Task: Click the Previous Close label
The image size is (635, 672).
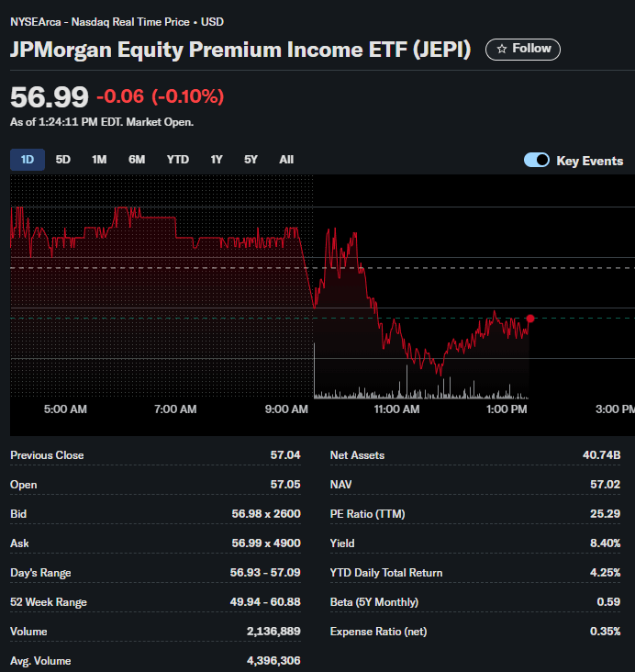Action: pos(47,455)
